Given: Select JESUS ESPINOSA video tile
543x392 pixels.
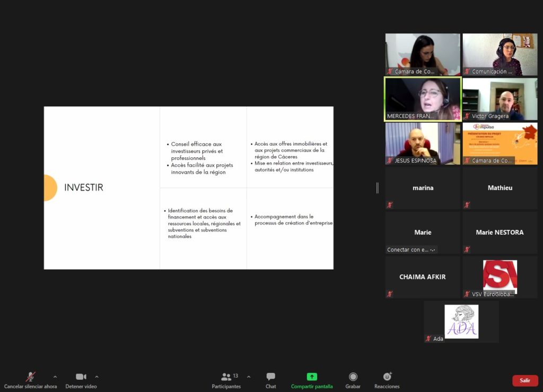Looking at the screenshot, I should [423, 143].
